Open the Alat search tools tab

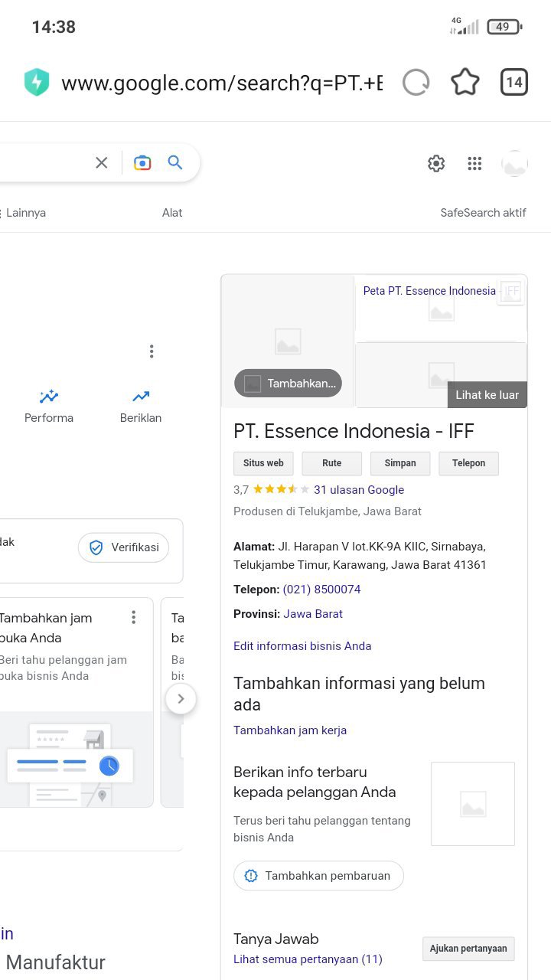click(172, 213)
